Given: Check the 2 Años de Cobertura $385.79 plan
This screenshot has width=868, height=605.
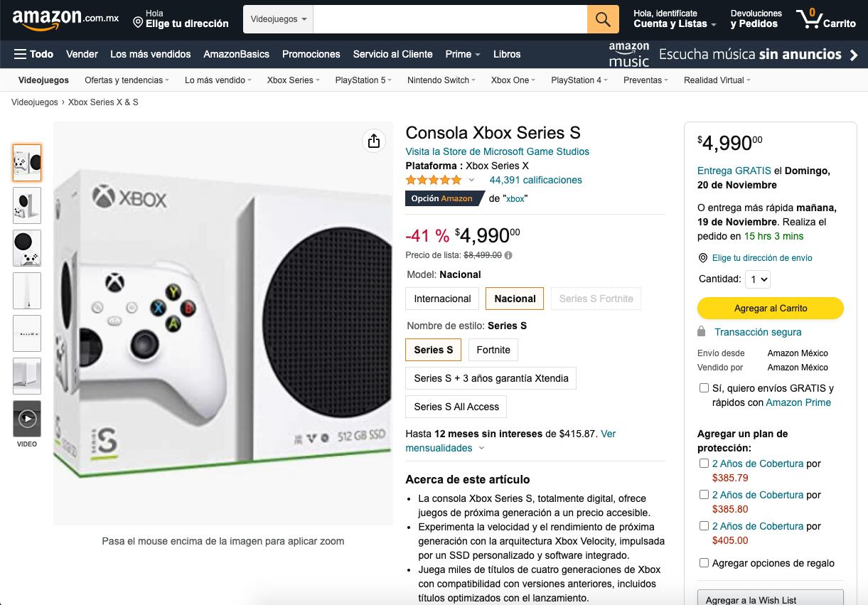Looking at the screenshot, I should click(704, 464).
